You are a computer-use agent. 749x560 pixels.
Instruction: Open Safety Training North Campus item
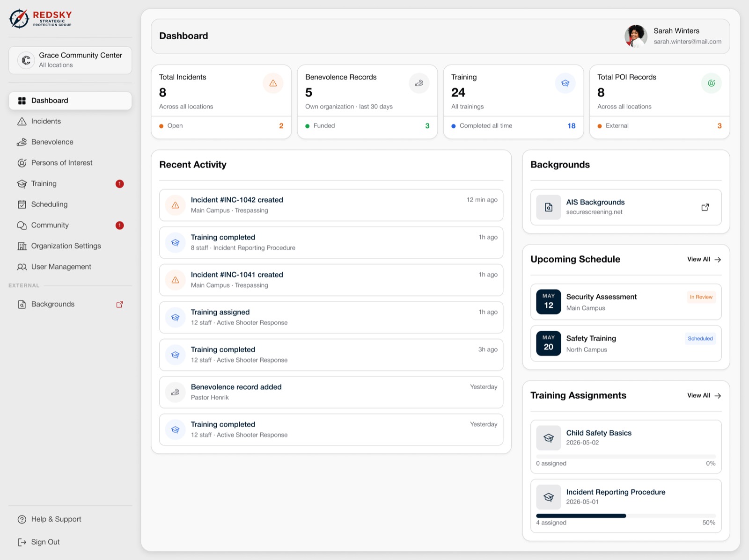click(626, 343)
